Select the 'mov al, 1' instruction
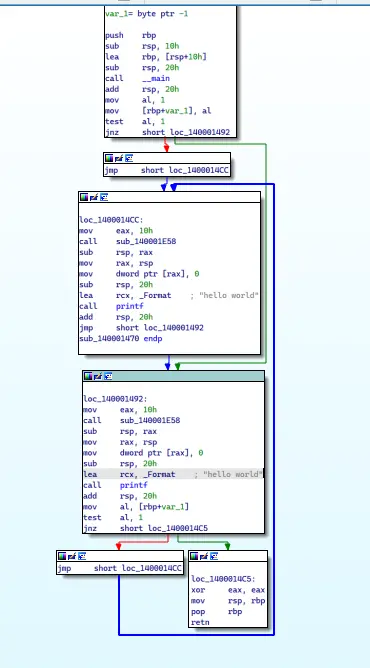 point(135,100)
